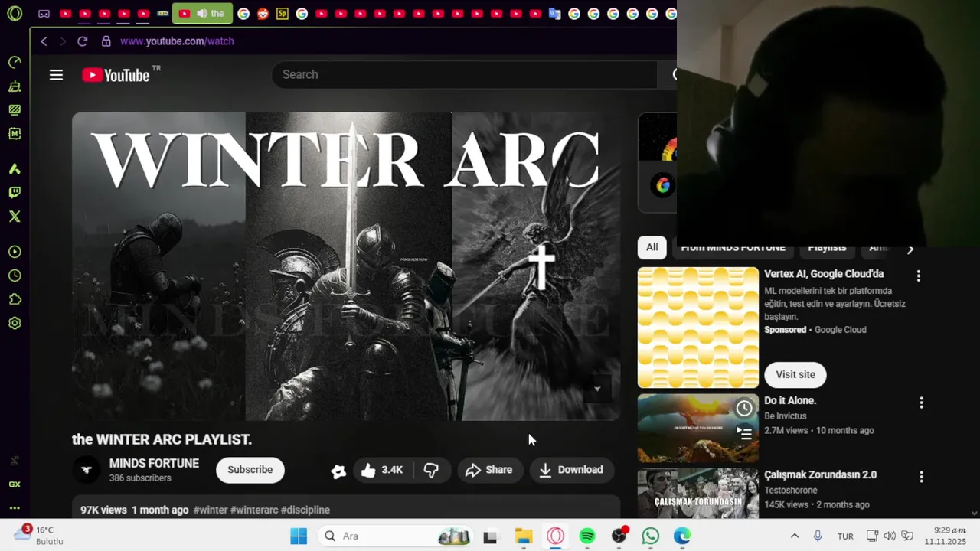Click the small arrow on video player corner

tap(597, 389)
